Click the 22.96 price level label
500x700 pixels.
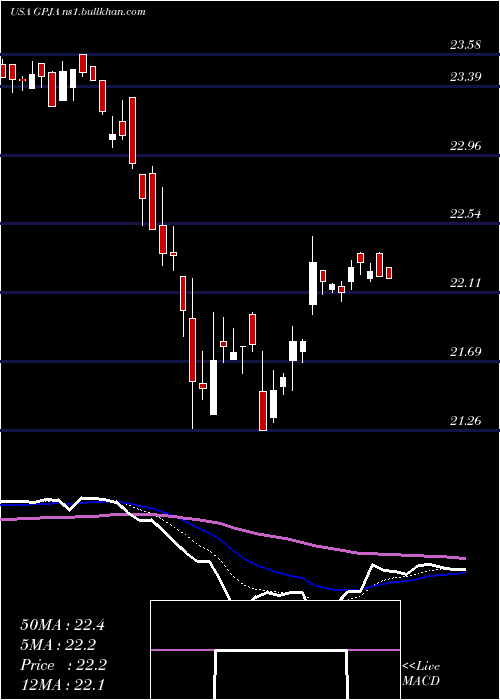click(466, 146)
